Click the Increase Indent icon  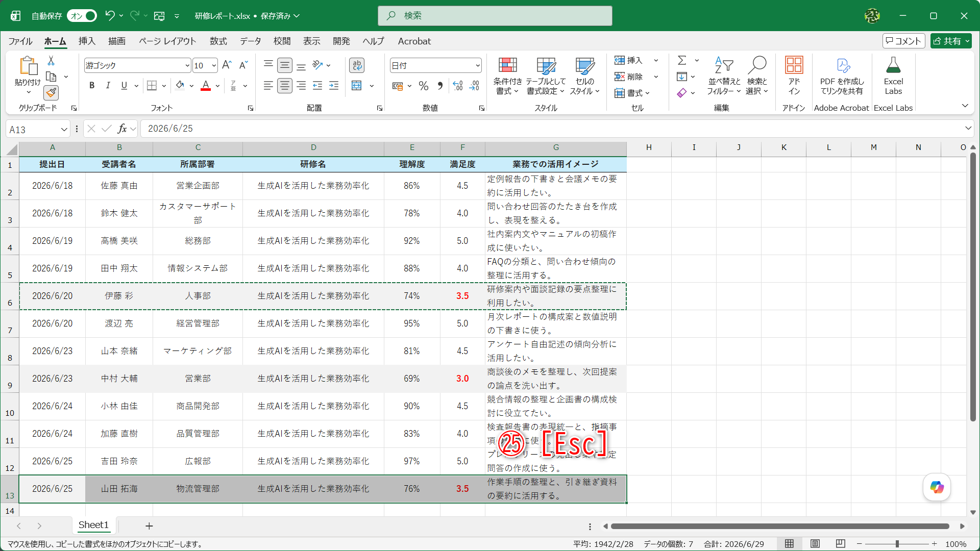point(334,85)
